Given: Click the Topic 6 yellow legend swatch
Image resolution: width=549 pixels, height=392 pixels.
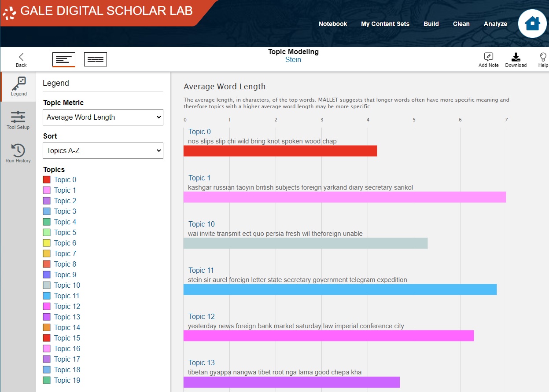Looking at the screenshot, I should [x=47, y=243].
